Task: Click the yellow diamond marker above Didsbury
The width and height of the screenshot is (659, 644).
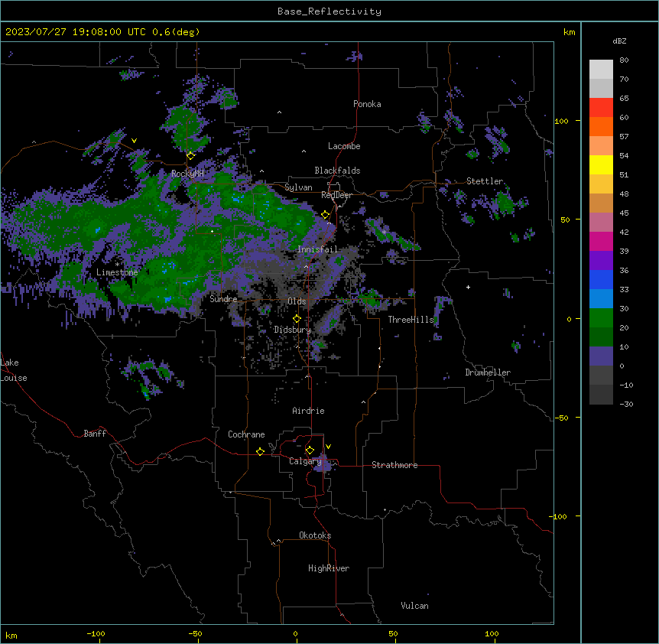Action: tap(297, 319)
